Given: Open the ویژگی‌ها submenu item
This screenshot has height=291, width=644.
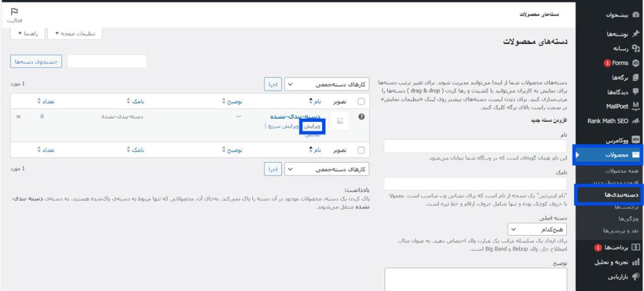Looking at the screenshot, I should coord(628,219).
